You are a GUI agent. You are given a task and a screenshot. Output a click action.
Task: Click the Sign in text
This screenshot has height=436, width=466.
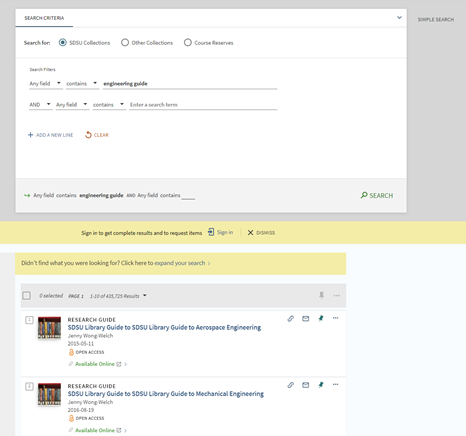coord(225,232)
